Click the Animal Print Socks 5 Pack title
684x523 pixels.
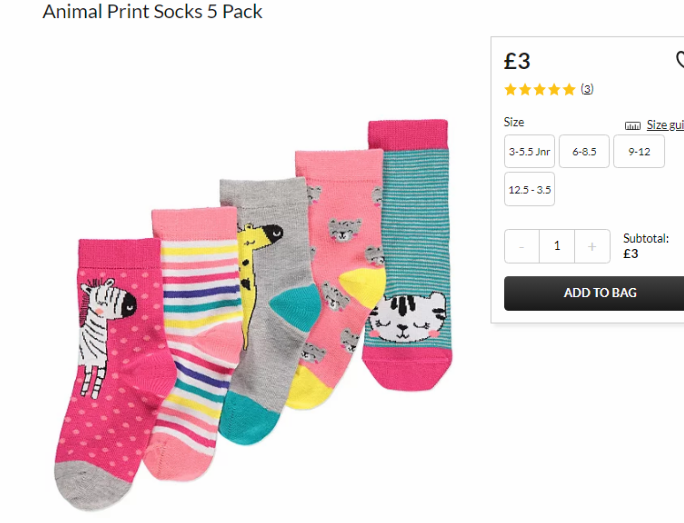click(152, 11)
